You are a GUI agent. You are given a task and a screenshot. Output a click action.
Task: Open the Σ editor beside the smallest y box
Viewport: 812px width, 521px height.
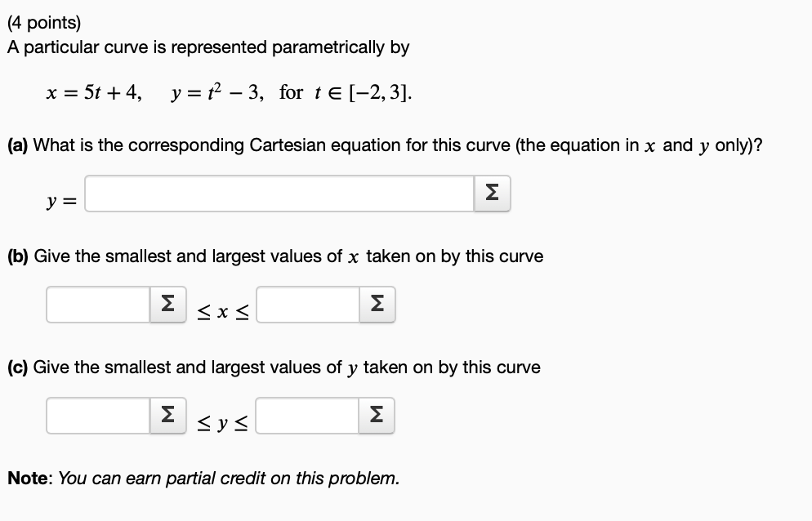click(x=166, y=415)
